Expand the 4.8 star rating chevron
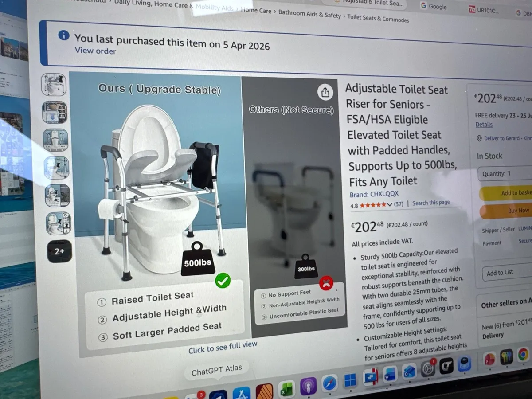This screenshot has width=532, height=399. [x=390, y=205]
